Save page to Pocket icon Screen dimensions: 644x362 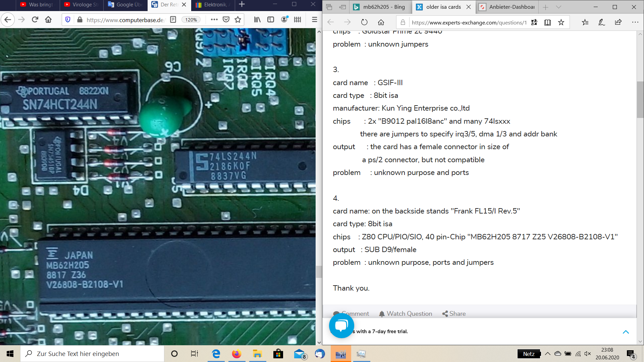click(x=226, y=20)
